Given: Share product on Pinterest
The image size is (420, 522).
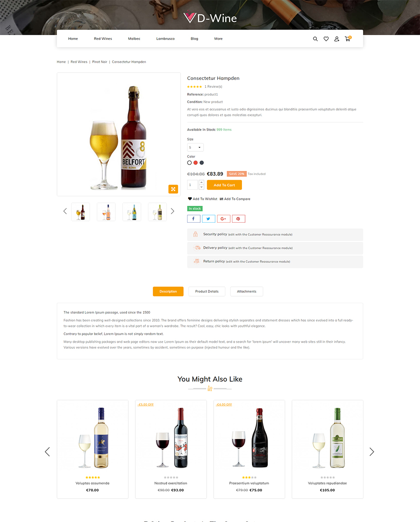Looking at the screenshot, I should point(239,219).
